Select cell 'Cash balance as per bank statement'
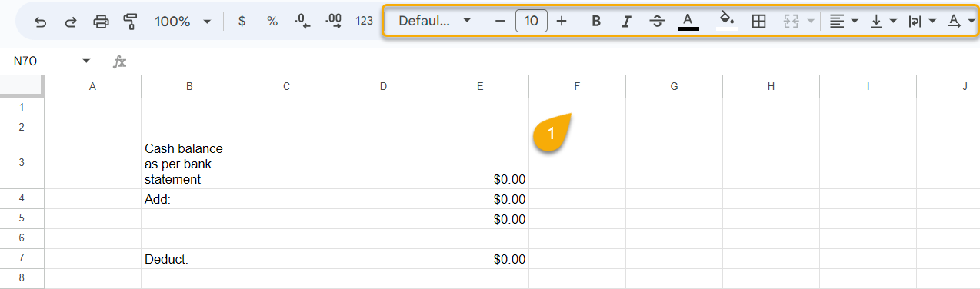The height and width of the screenshot is (289, 980). click(190, 164)
